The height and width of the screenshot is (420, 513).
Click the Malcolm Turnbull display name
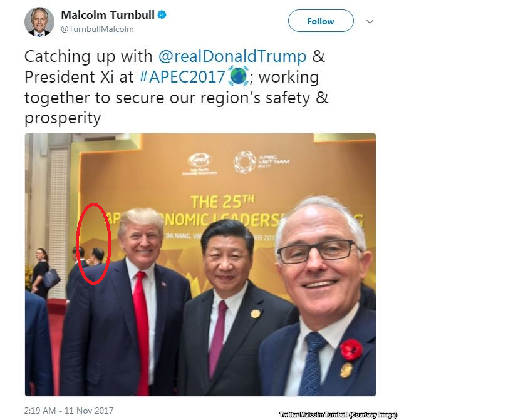(x=108, y=14)
